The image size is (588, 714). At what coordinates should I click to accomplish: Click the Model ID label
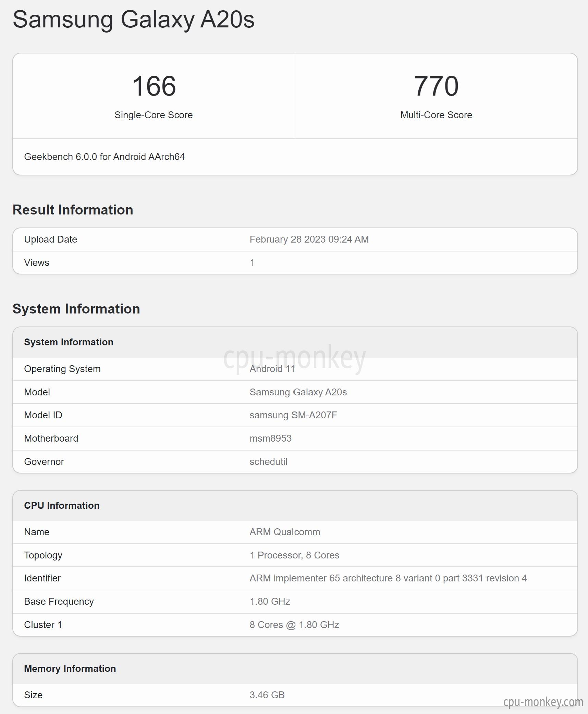pos(43,415)
